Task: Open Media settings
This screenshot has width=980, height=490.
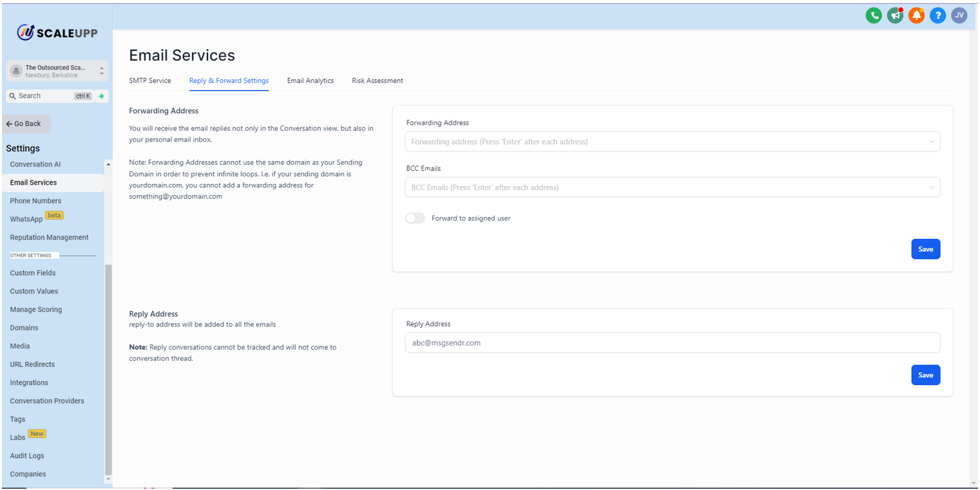Action: click(20, 346)
